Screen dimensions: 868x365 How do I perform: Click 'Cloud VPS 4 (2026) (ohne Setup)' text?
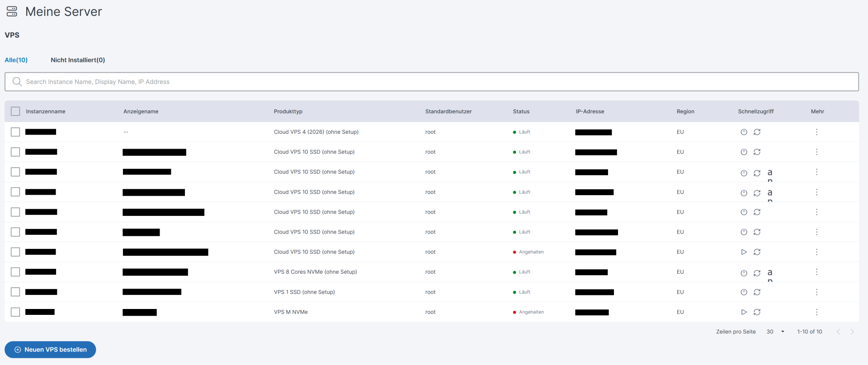click(316, 132)
